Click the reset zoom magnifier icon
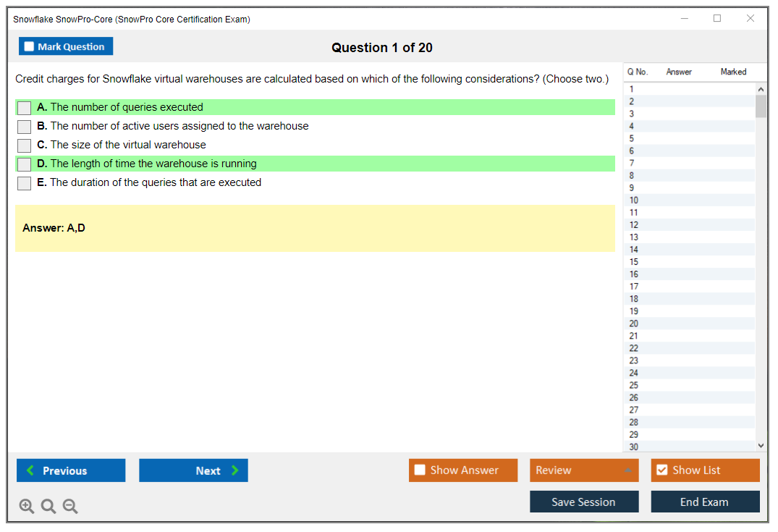 coord(48,506)
